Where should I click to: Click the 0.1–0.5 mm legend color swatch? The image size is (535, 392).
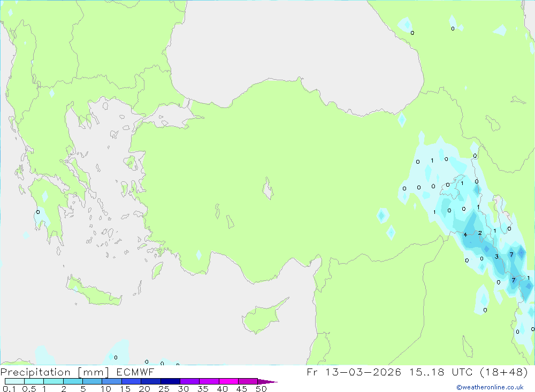(x=14, y=381)
